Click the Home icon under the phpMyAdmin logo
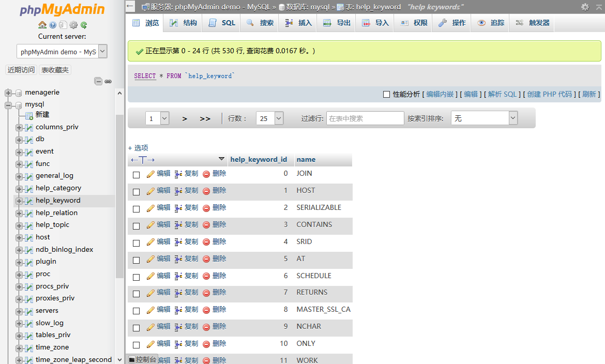 click(42, 25)
